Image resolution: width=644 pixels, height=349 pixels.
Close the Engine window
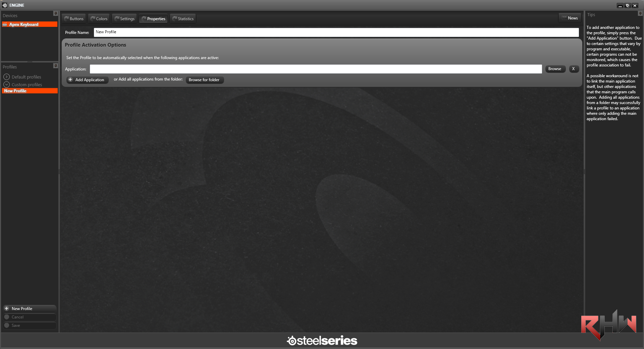tap(635, 5)
